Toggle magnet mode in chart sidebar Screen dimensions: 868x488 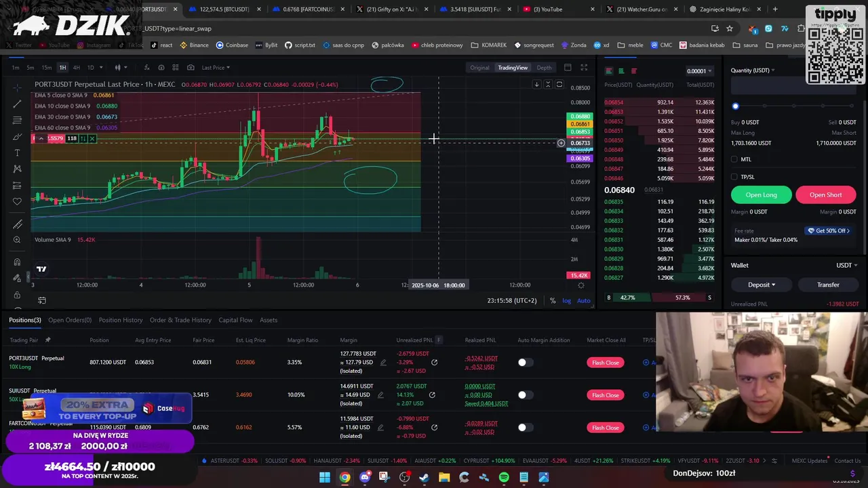(18, 262)
